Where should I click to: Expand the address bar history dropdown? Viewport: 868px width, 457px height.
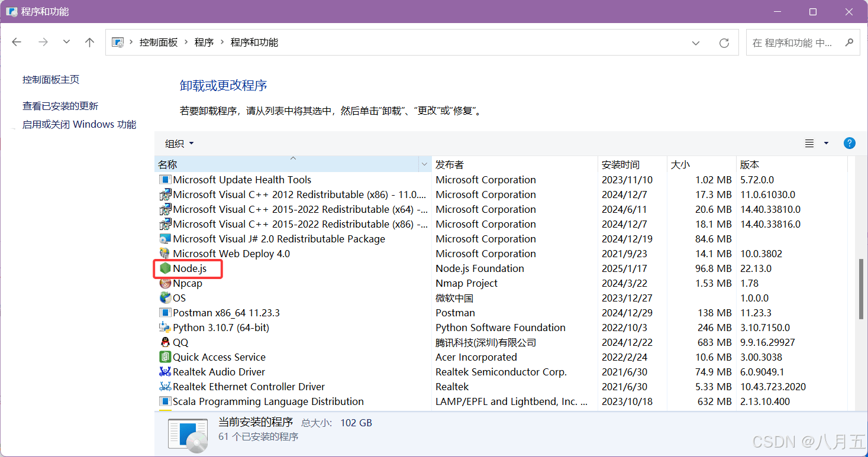pos(696,43)
